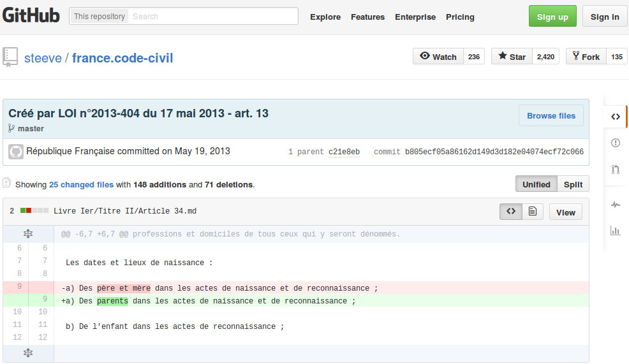The image size is (629, 364).
Task: Open the 135 forks count
Action: click(x=617, y=57)
